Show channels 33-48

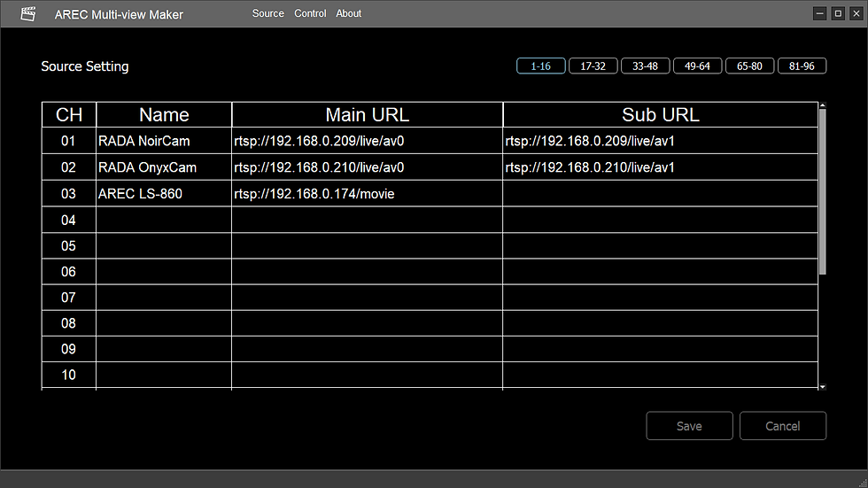pos(646,66)
